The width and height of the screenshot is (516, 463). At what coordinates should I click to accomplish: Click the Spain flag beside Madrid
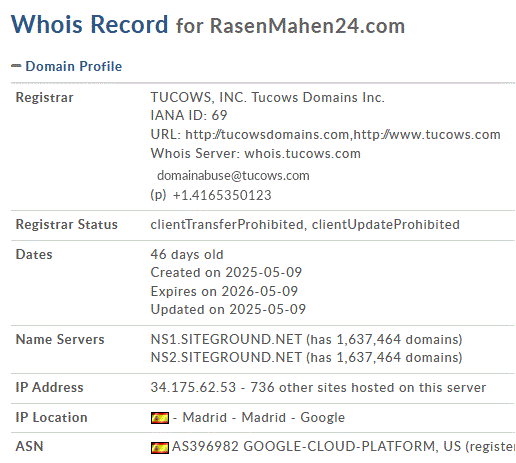(x=160, y=418)
